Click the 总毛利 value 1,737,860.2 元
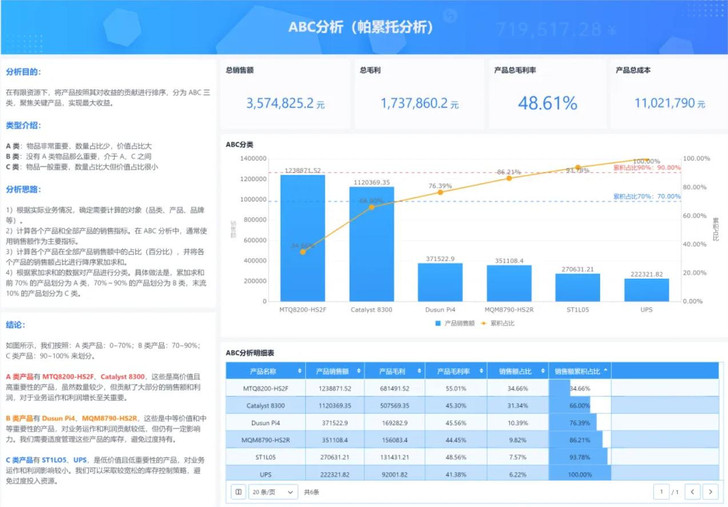This screenshot has width=728, height=507. pyautogui.click(x=420, y=103)
